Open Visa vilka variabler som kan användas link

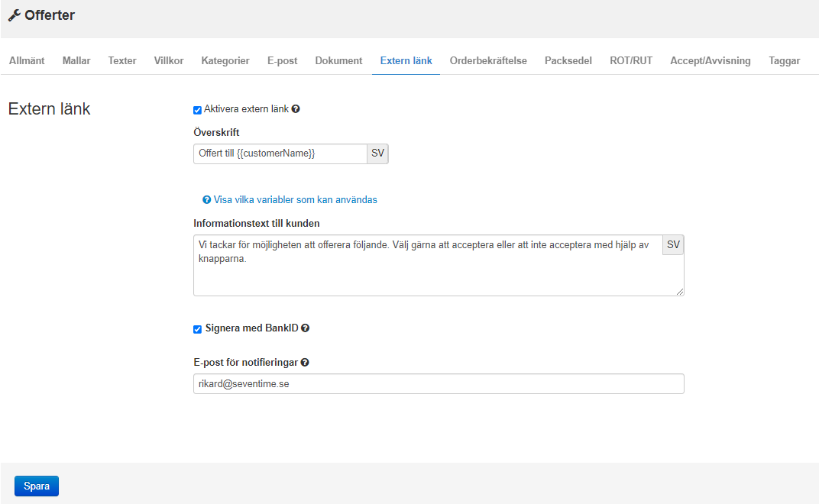point(295,200)
